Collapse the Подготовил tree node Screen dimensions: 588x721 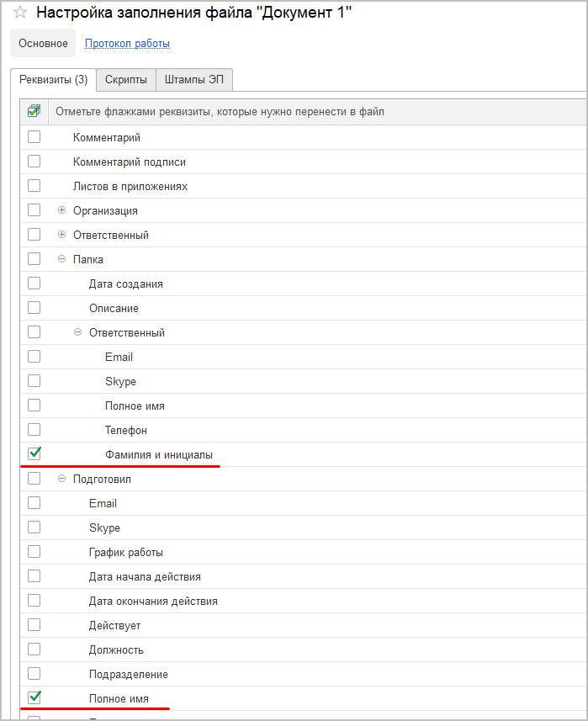(61, 479)
